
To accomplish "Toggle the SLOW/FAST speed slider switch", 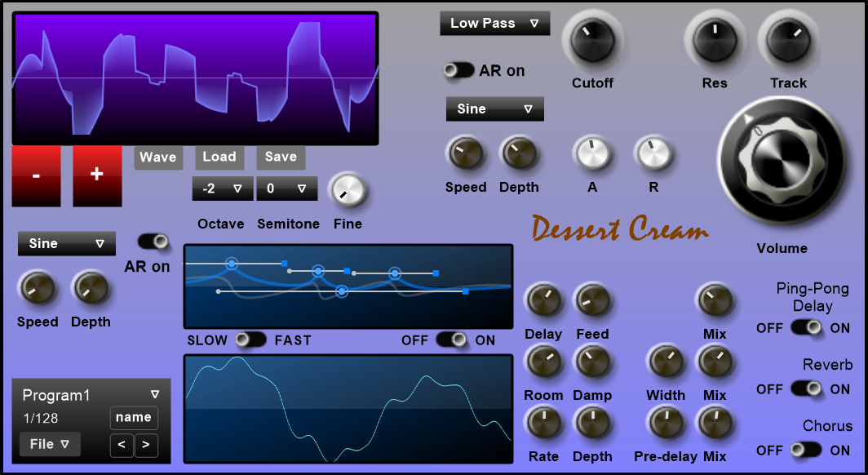I will pos(250,340).
